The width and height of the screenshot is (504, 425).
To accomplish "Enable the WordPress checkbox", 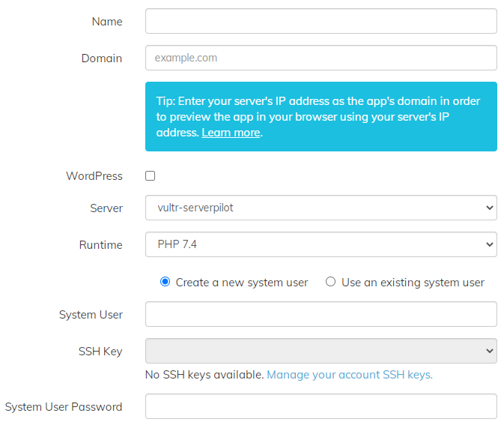I will (151, 176).
